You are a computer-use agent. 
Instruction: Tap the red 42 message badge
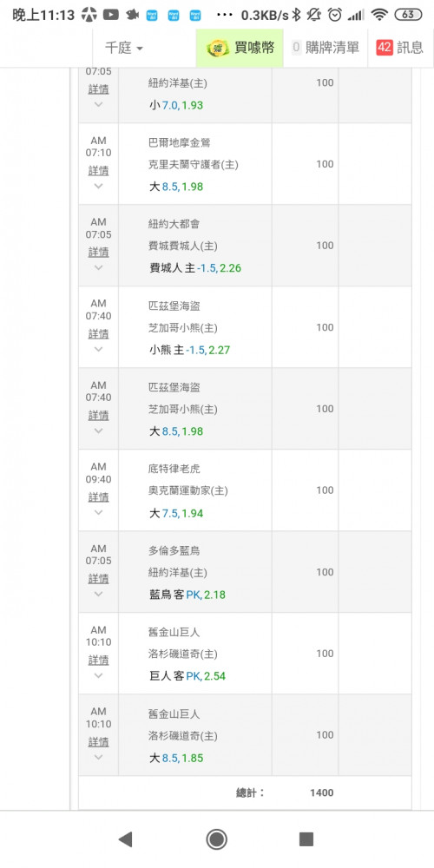385,48
